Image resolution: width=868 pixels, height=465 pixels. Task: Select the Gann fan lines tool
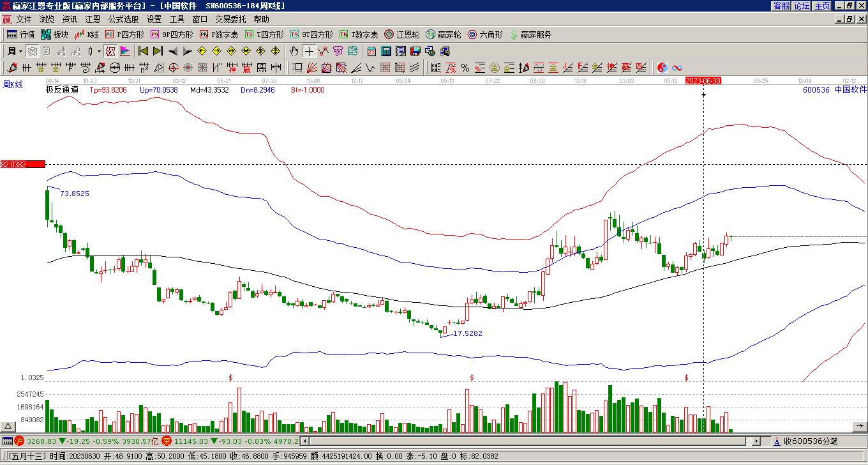click(x=311, y=68)
